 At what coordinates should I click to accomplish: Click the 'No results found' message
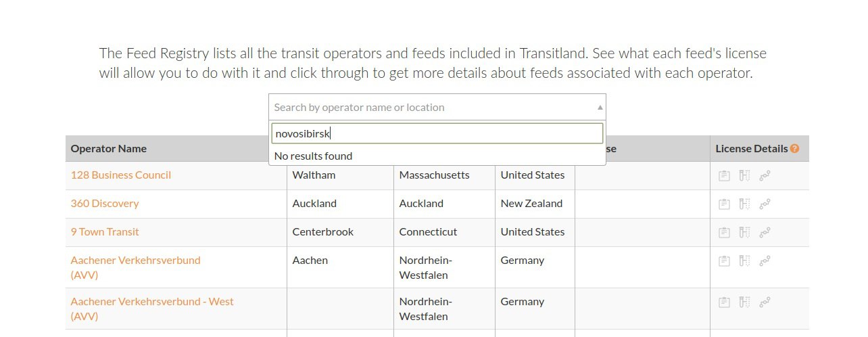[x=313, y=156]
